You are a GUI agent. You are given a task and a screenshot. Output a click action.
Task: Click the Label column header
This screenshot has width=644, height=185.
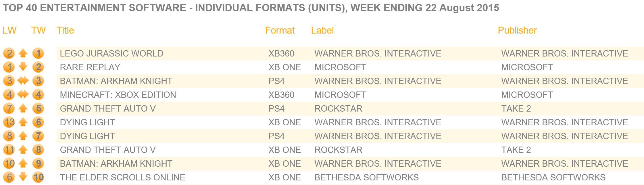click(x=322, y=30)
